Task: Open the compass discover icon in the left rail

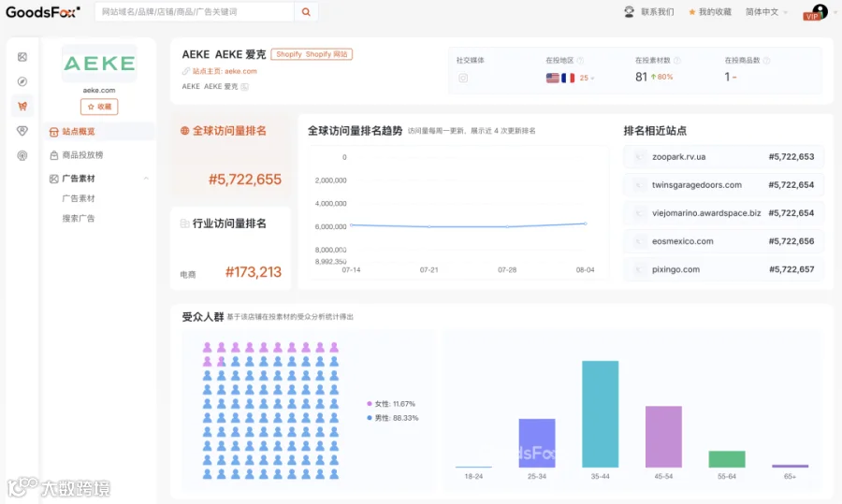Action: [22, 81]
